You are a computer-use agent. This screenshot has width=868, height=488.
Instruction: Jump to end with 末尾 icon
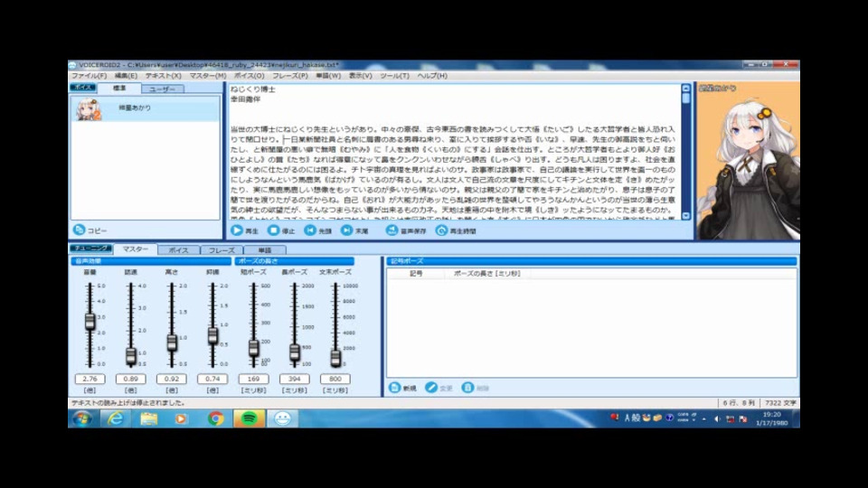(x=346, y=230)
